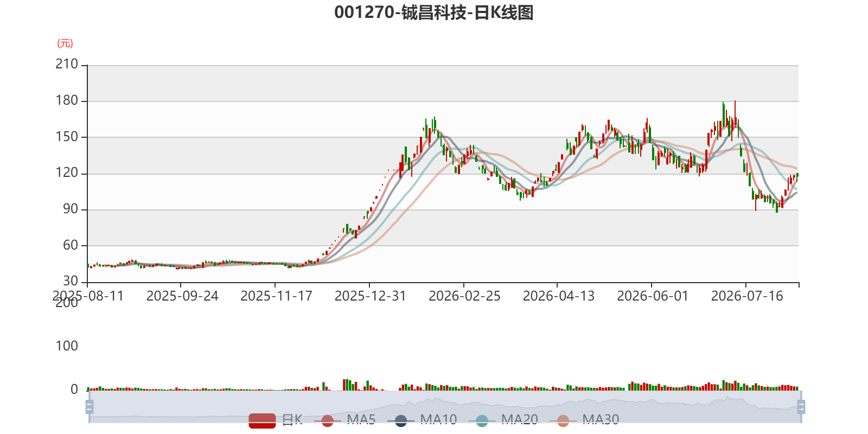
Task: Click the chart title 001270-铖昌科技-日K线图
Action: point(434,12)
